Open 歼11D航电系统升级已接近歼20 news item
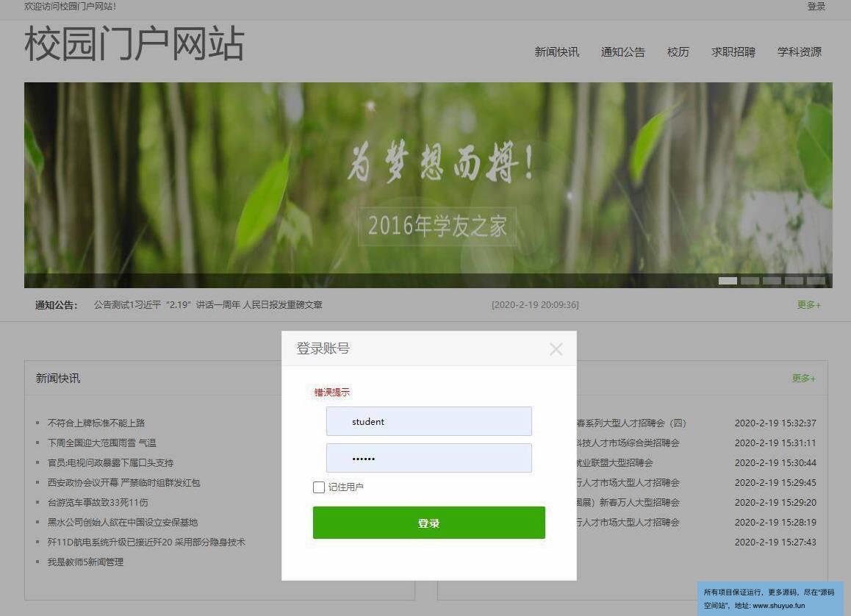The width and height of the screenshot is (851, 616). (x=146, y=542)
